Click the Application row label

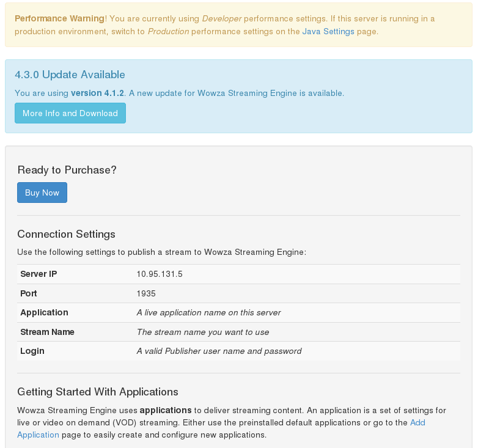(44, 312)
